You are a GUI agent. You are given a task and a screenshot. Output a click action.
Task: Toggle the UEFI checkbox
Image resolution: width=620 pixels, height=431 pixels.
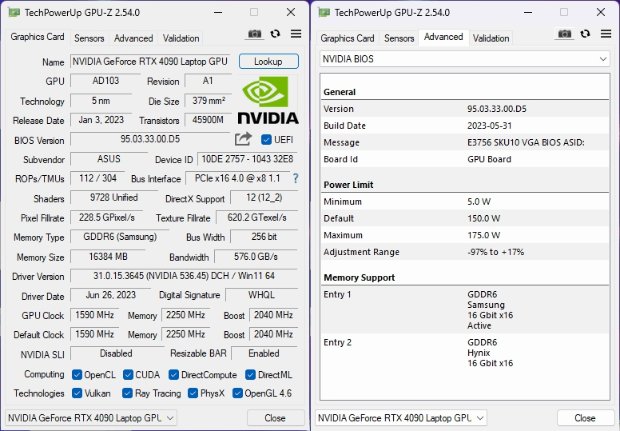(266, 140)
